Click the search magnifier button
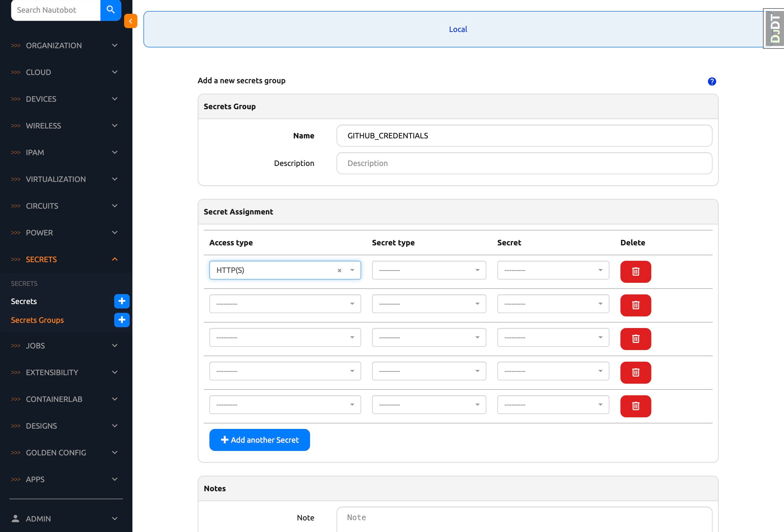 tap(111, 10)
